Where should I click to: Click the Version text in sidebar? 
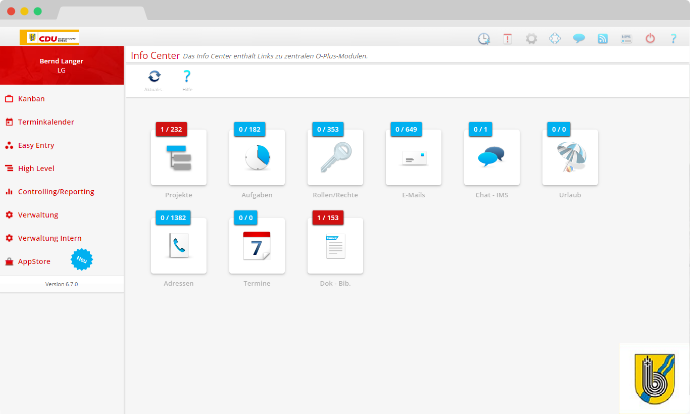tap(62, 284)
